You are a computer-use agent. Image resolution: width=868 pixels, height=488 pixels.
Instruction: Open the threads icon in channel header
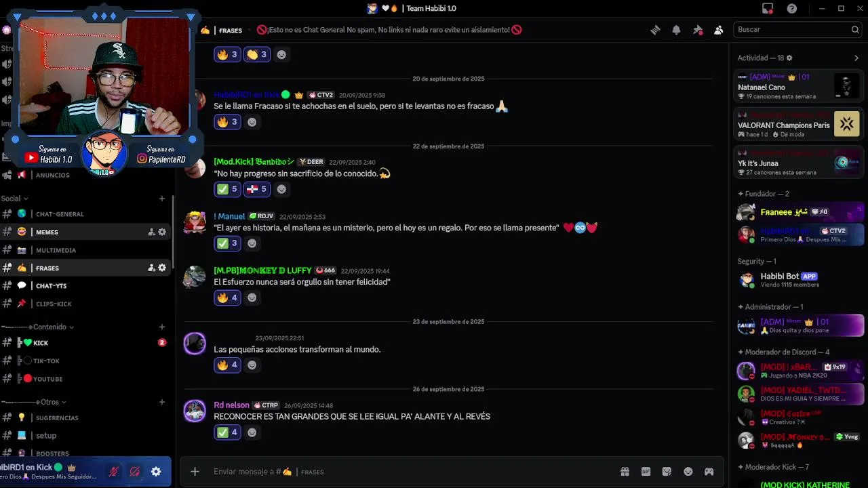[655, 30]
